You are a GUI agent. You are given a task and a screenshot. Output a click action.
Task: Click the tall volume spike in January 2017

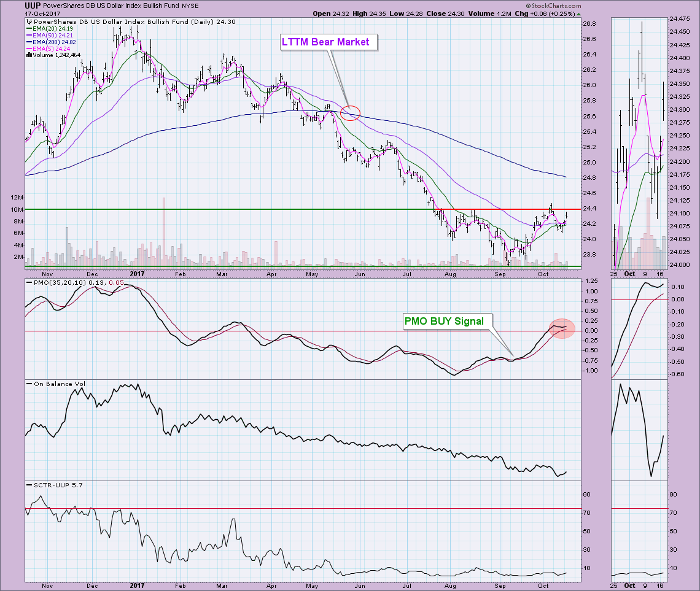tap(164, 230)
